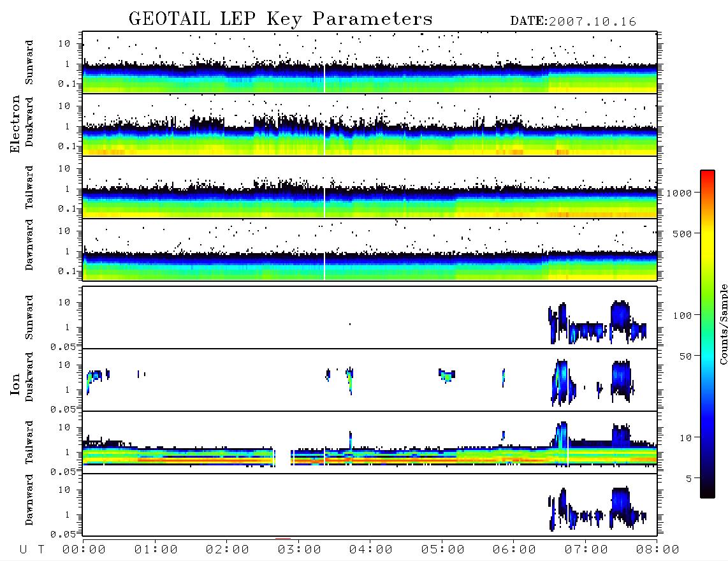Click the data gap in Ion Tailward panel
Screen dimensions: 728x561
[283, 458]
